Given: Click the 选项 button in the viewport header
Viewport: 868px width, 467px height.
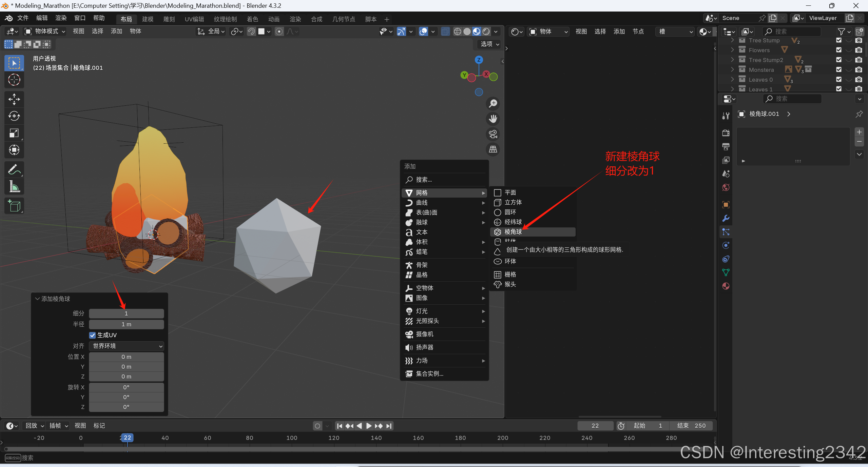Looking at the screenshot, I should pyautogui.click(x=489, y=44).
